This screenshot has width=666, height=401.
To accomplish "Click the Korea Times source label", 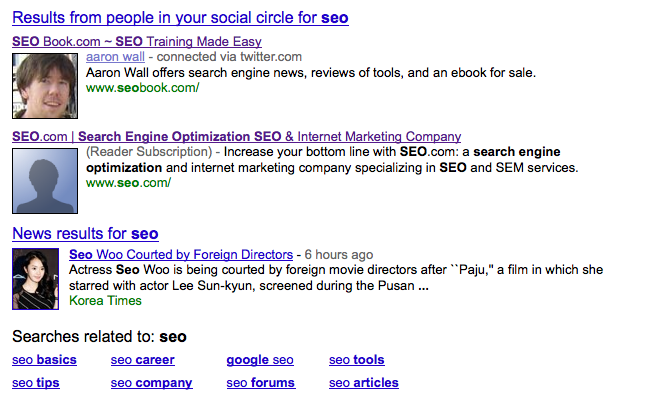I will (x=105, y=301).
